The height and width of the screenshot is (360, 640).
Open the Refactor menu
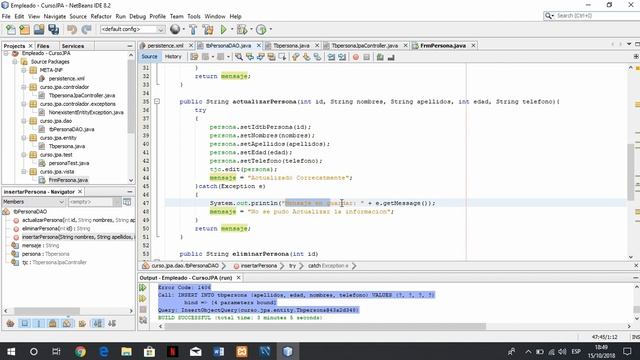click(x=101, y=16)
